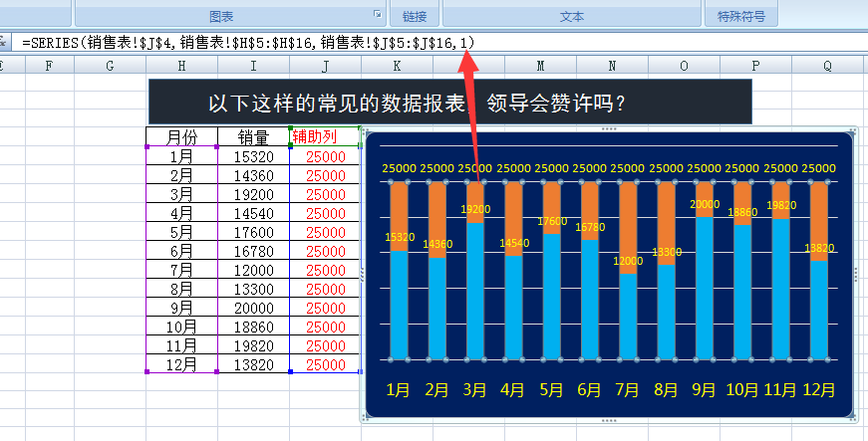Select the 8月 axis label in the chart
The height and width of the screenshot is (441, 868).
pyautogui.click(x=666, y=390)
